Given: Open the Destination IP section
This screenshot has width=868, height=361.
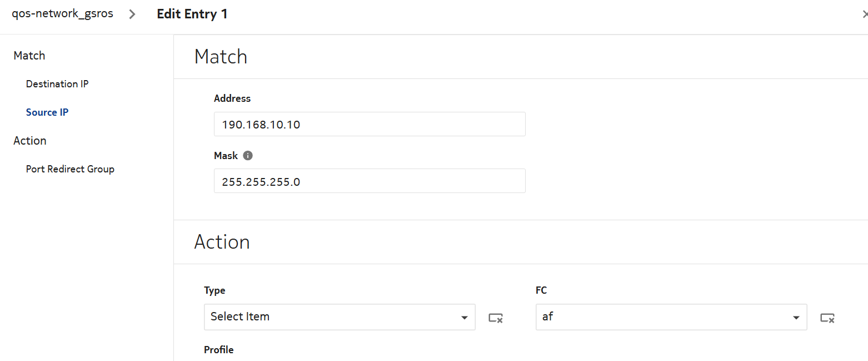Looking at the screenshot, I should tap(57, 84).
